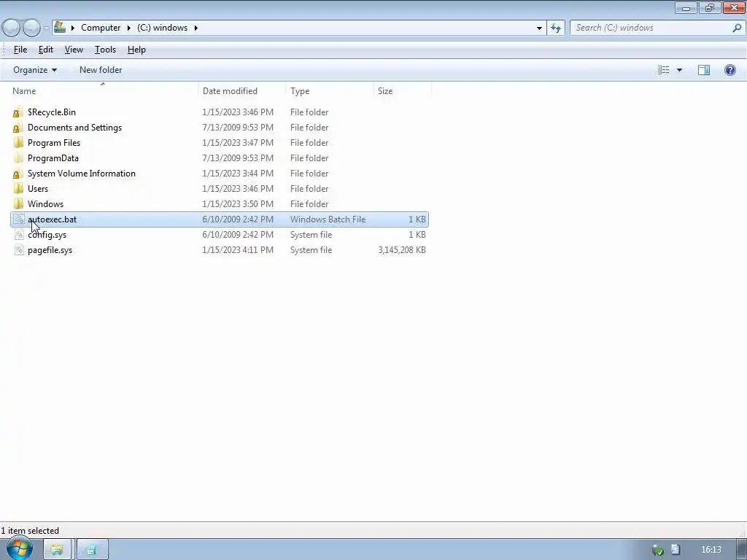This screenshot has height=560, width=747.
Task: Click the Windows Batch File type cell
Action: (328, 219)
